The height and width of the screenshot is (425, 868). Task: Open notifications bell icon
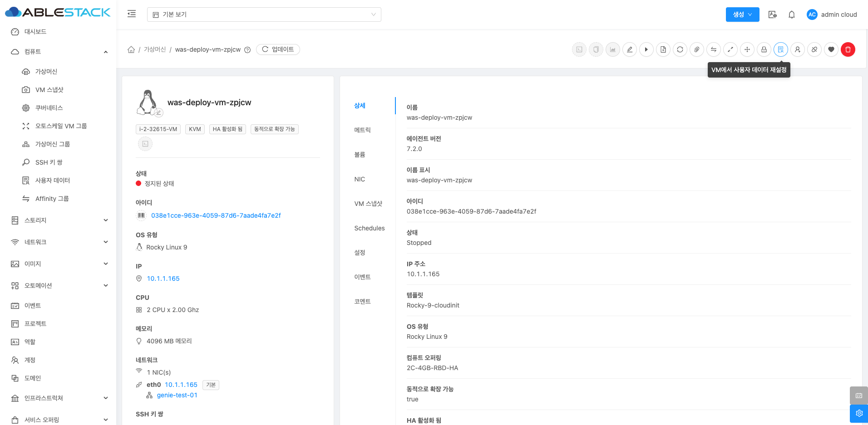792,15
